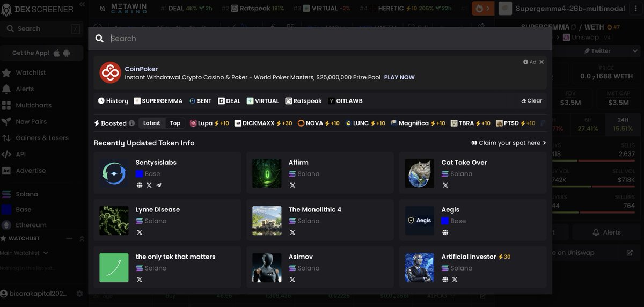Open API page in sidebar
This screenshot has width=644, height=307.
point(20,154)
